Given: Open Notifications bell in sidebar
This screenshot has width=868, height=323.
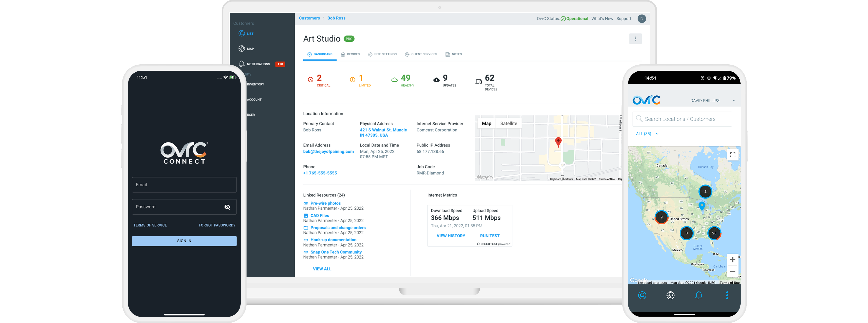Looking at the screenshot, I should tap(242, 64).
